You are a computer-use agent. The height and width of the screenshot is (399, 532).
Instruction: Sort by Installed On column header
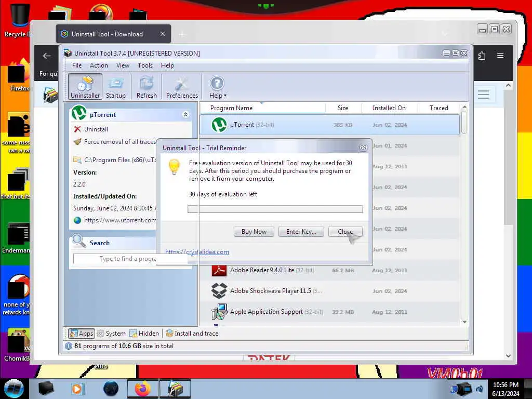point(389,108)
